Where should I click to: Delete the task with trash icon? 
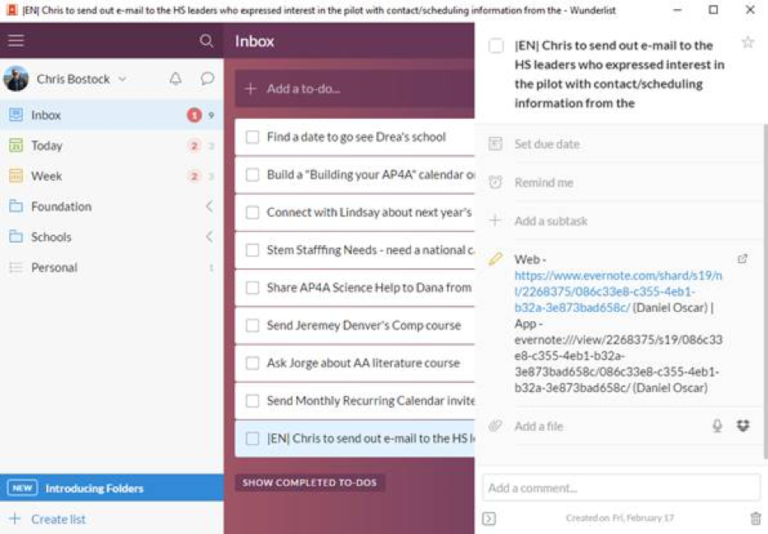pyautogui.click(x=756, y=518)
